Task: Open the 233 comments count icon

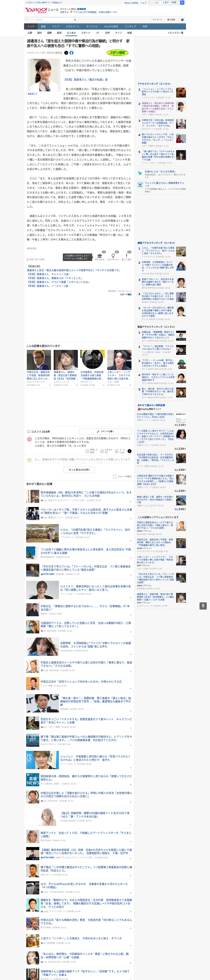Action: click(51, 53)
